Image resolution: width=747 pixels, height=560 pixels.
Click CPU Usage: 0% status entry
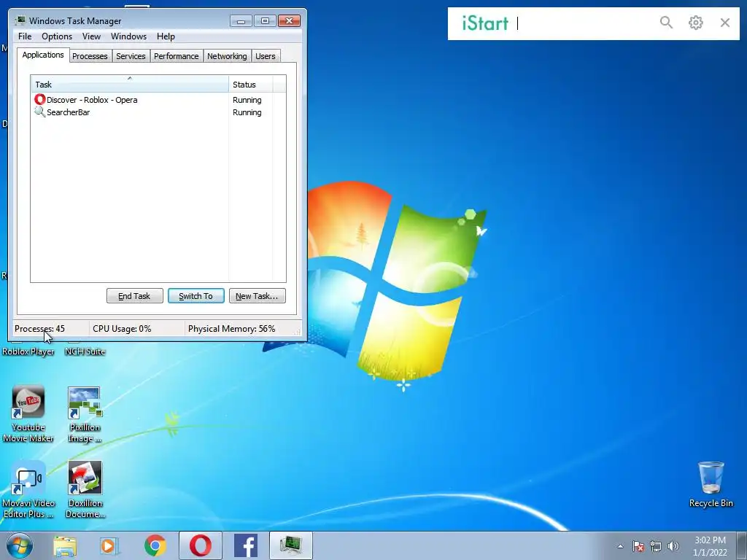click(122, 329)
